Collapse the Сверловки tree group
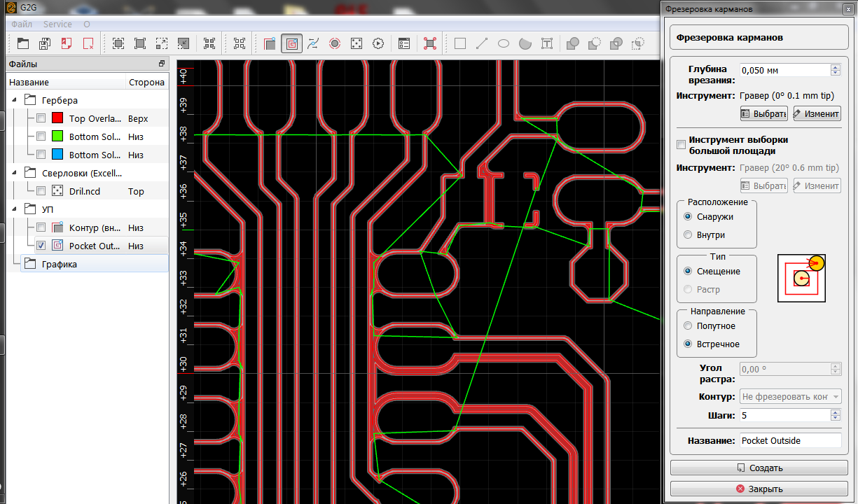 [15, 173]
